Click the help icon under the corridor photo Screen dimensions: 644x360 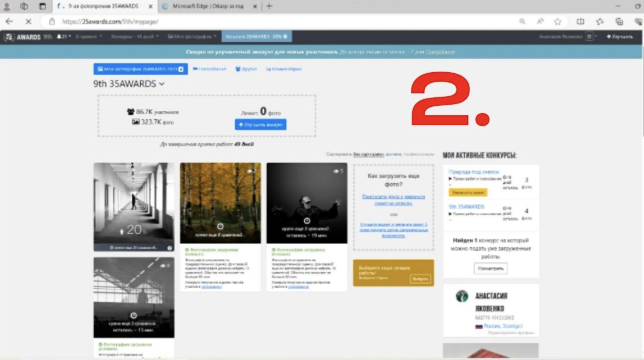[170, 248]
